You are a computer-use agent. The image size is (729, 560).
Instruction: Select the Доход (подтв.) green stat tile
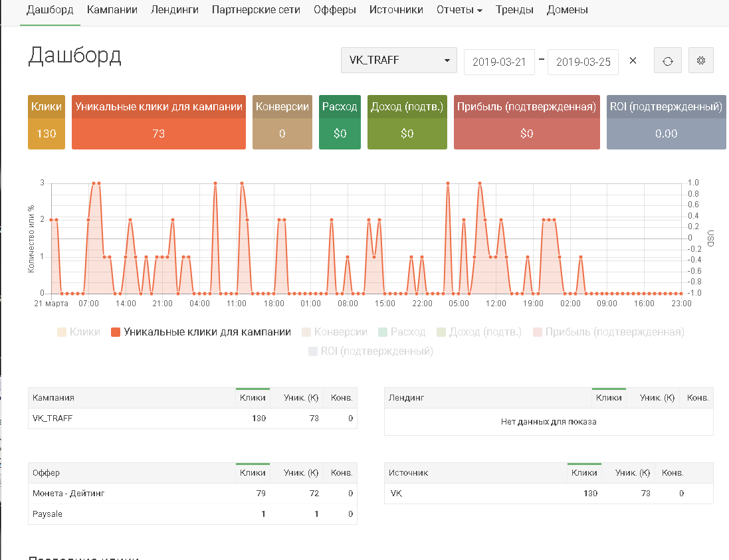point(407,123)
